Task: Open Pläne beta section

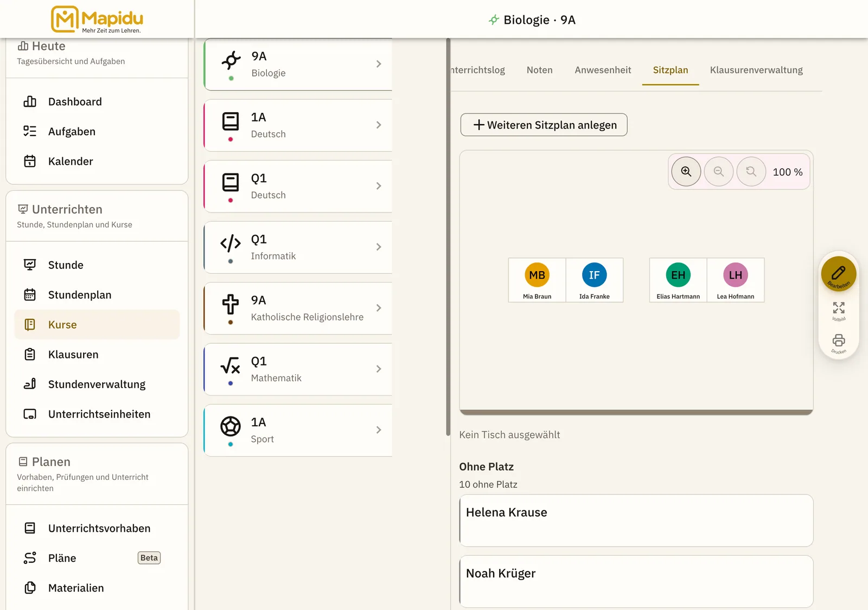Action: coord(97,558)
